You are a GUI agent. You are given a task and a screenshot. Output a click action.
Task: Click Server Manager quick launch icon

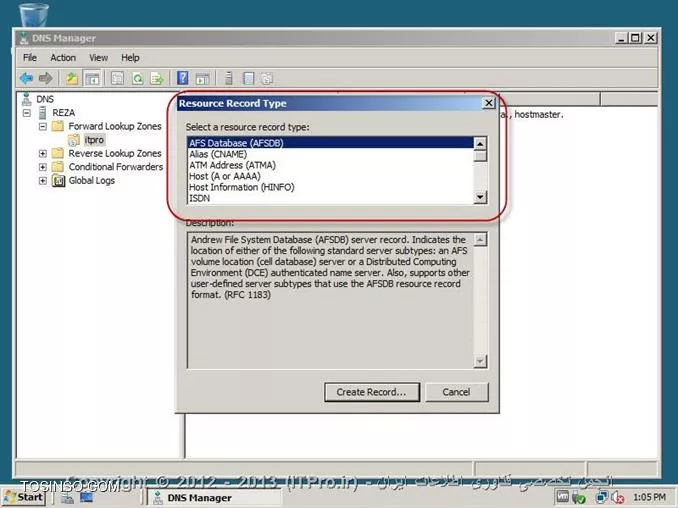coord(67,498)
